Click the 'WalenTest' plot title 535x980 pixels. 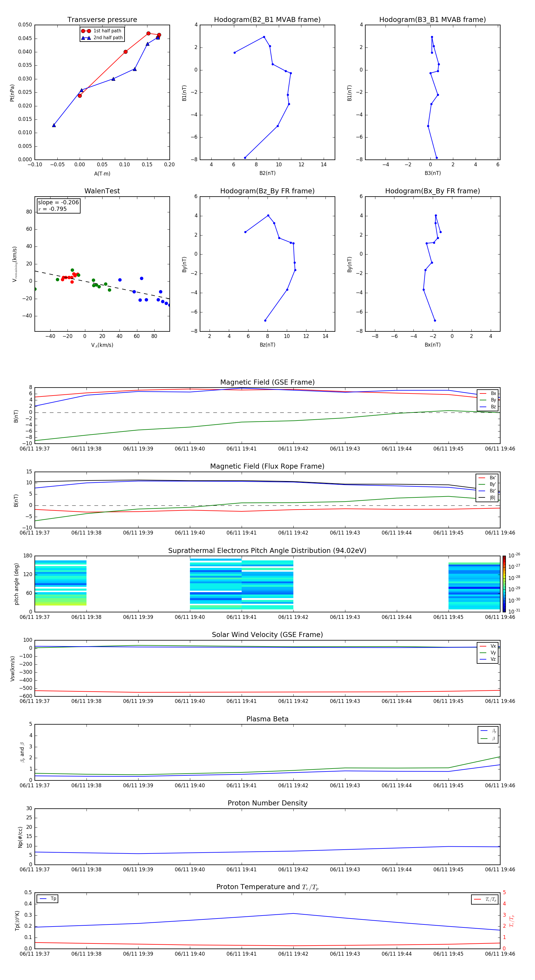coord(102,191)
